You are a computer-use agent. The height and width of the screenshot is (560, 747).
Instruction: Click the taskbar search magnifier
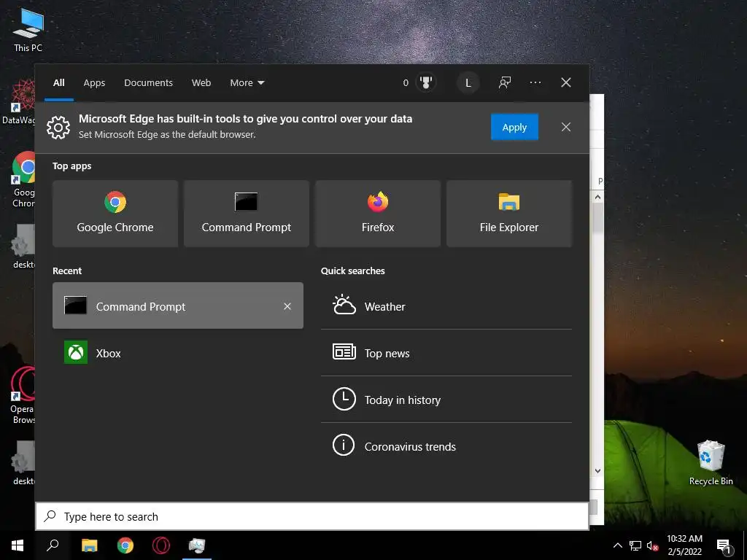[53, 545]
